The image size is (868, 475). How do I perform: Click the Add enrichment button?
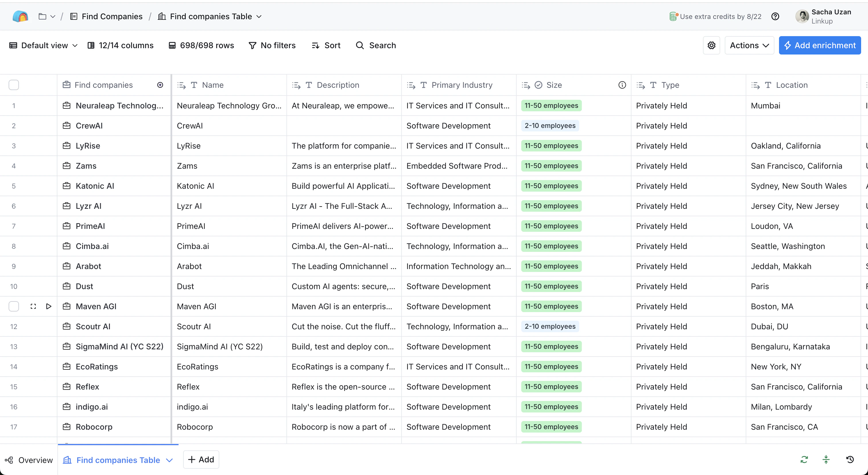[x=819, y=45]
